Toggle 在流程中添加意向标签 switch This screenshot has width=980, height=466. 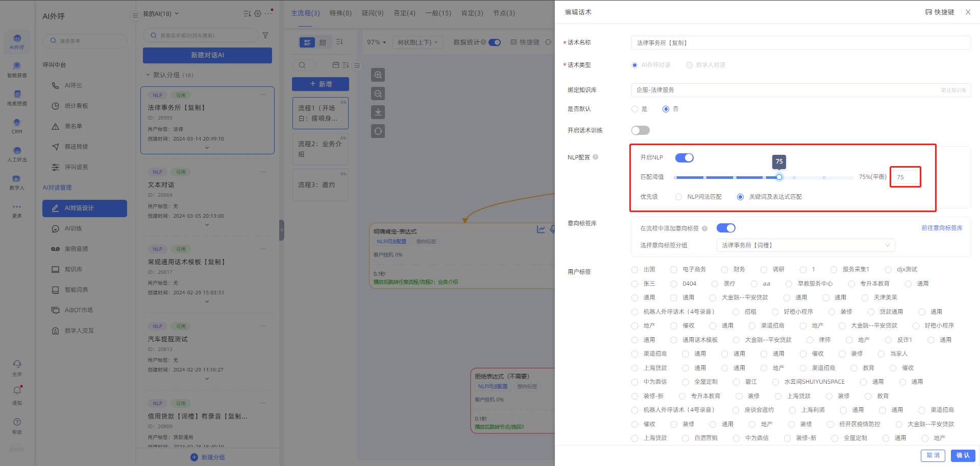point(726,228)
